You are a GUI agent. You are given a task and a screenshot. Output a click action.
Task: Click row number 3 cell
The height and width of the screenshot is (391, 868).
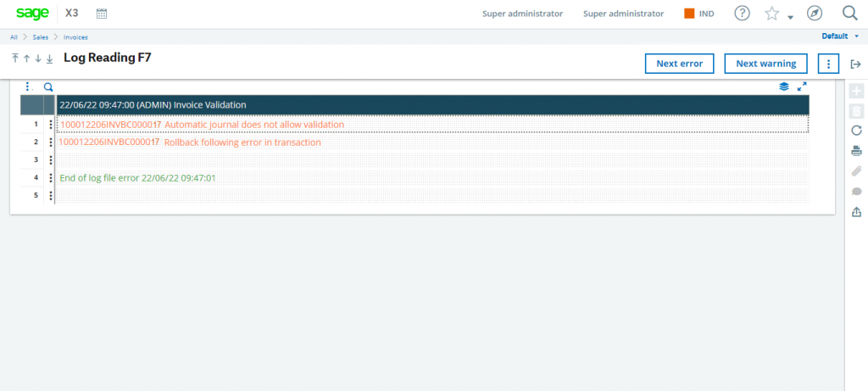[32, 160]
